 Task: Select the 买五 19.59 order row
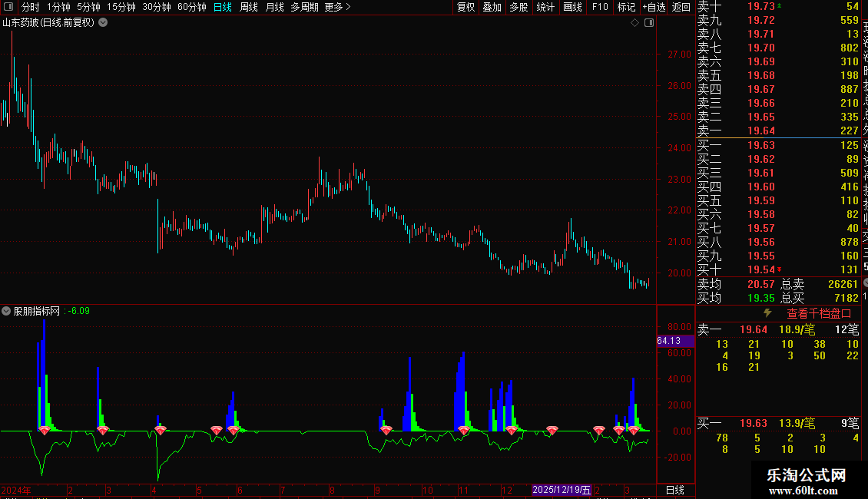pos(778,200)
